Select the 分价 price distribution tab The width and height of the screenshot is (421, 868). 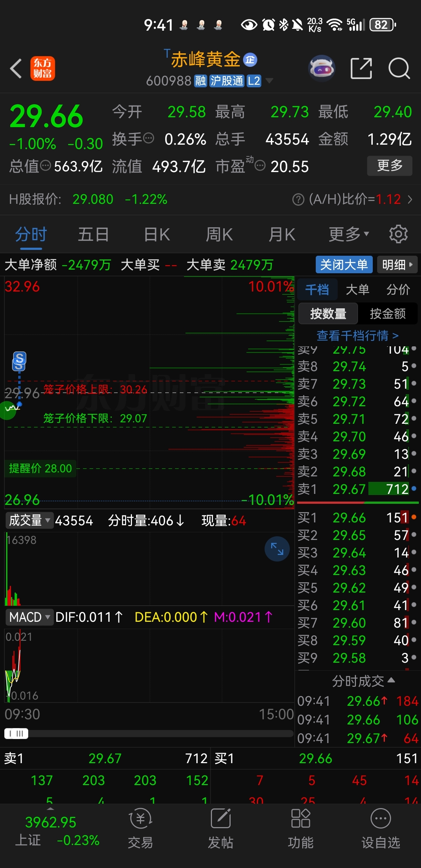[x=398, y=290]
